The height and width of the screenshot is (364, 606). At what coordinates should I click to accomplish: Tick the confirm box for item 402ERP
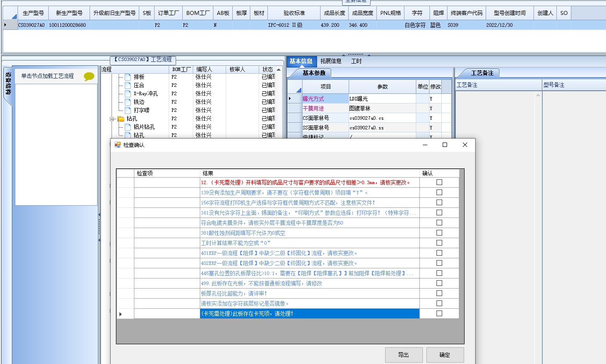coord(439,263)
